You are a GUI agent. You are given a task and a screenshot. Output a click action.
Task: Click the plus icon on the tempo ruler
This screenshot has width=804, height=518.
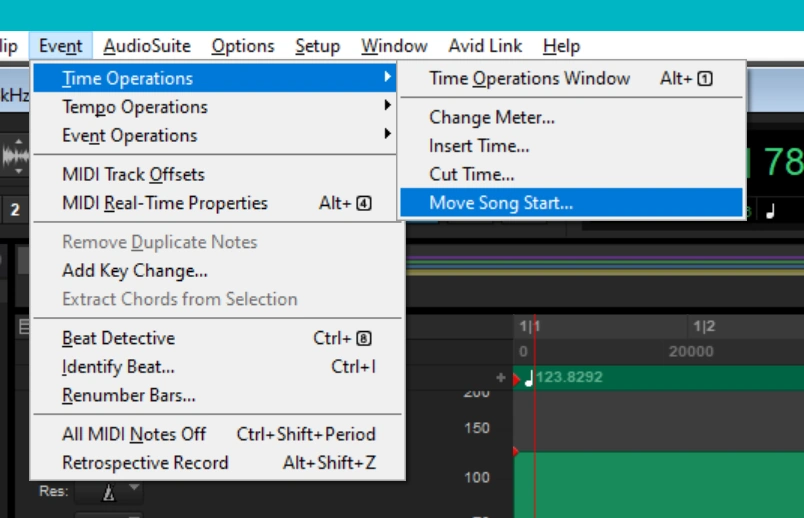click(x=501, y=378)
